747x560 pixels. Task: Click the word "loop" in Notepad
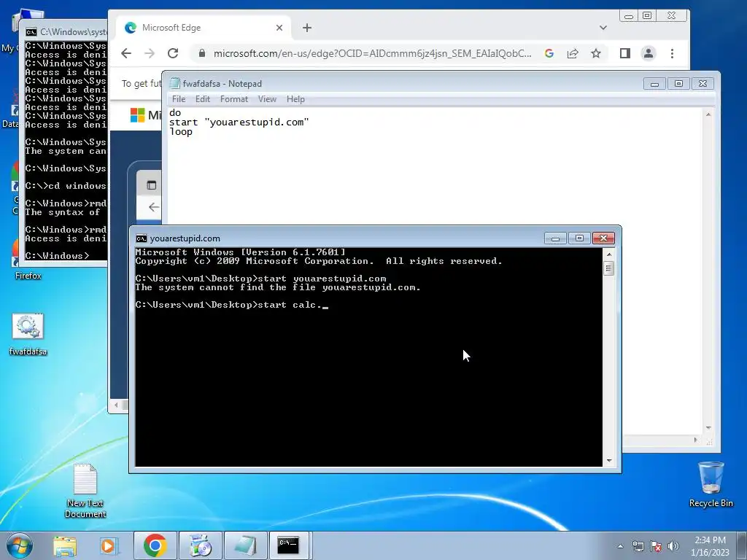point(181,132)
